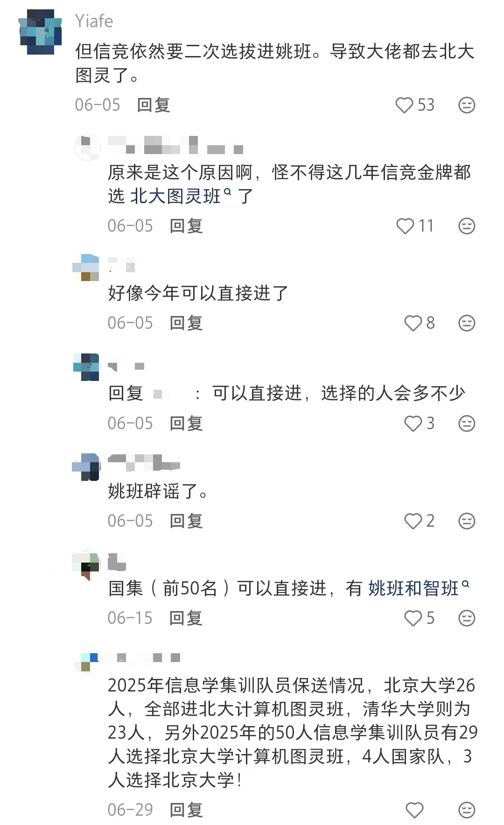Open emoji reaction on the 06-15 comment
The width and height of the screenshot is (504, 825).
coord(467,618)
